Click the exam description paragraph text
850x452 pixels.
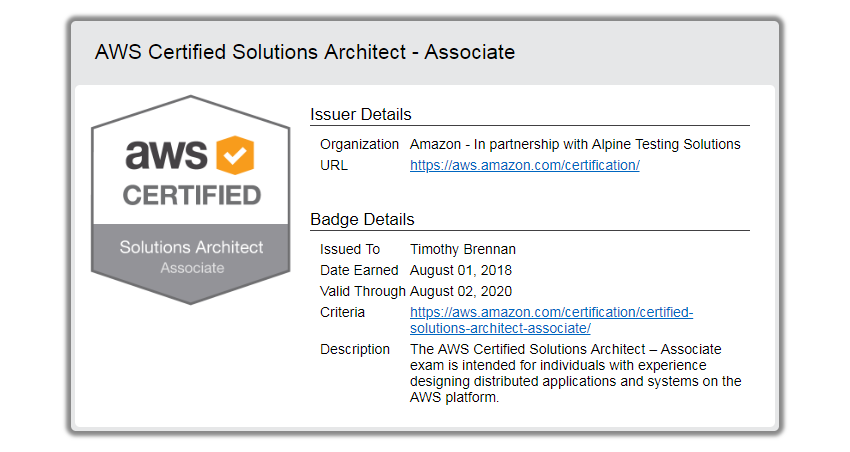pos(575,373)
